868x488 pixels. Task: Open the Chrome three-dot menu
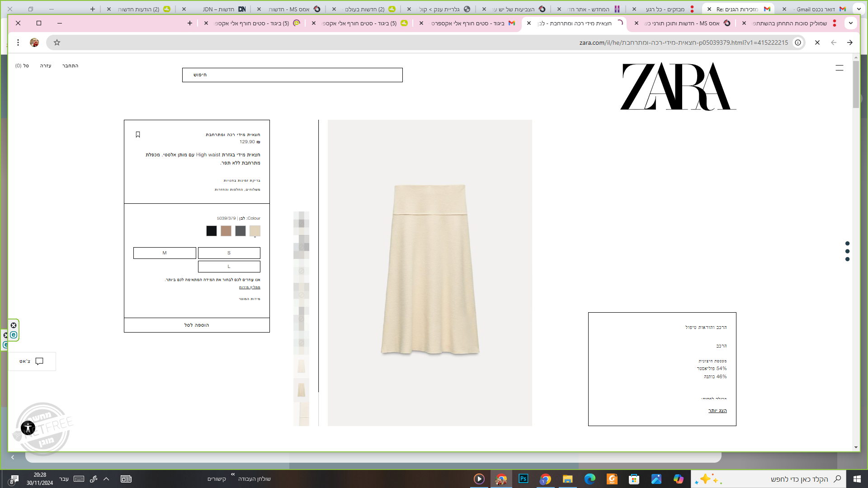pyautogui.click(x=18, y=42)
